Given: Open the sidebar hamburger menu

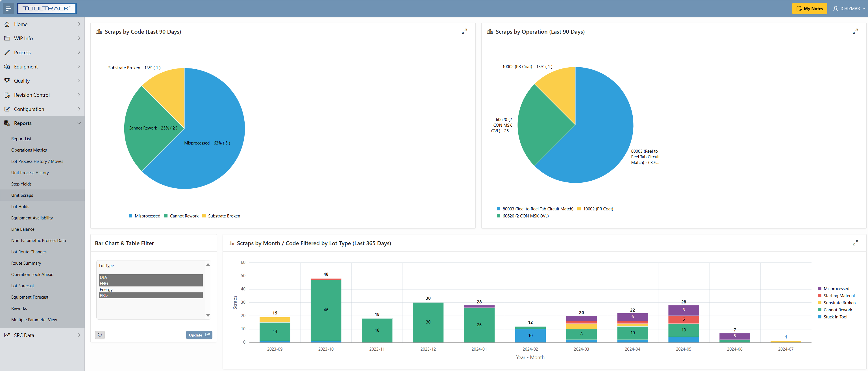Looking at the screenshot, I should (8, 8).
